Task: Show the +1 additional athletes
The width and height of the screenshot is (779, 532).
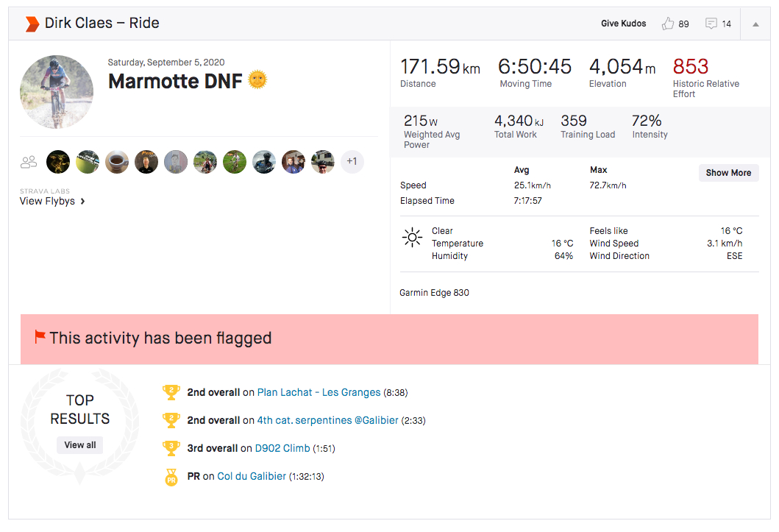Action: pos(352,162)
